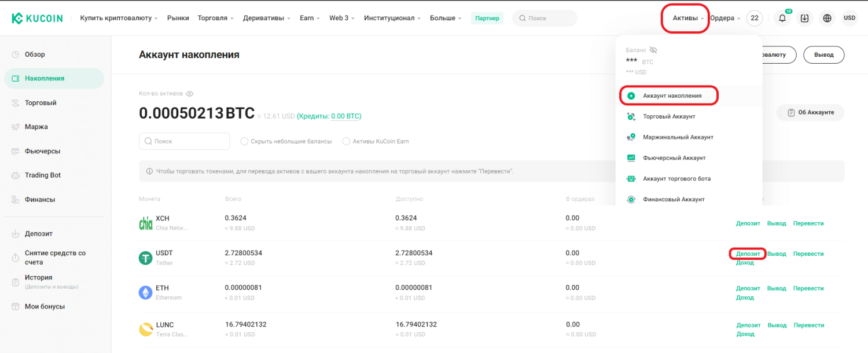The image size is (868, 353).
Task: Click the top bar 'Поиск' search field
Action: click(545, 19)
